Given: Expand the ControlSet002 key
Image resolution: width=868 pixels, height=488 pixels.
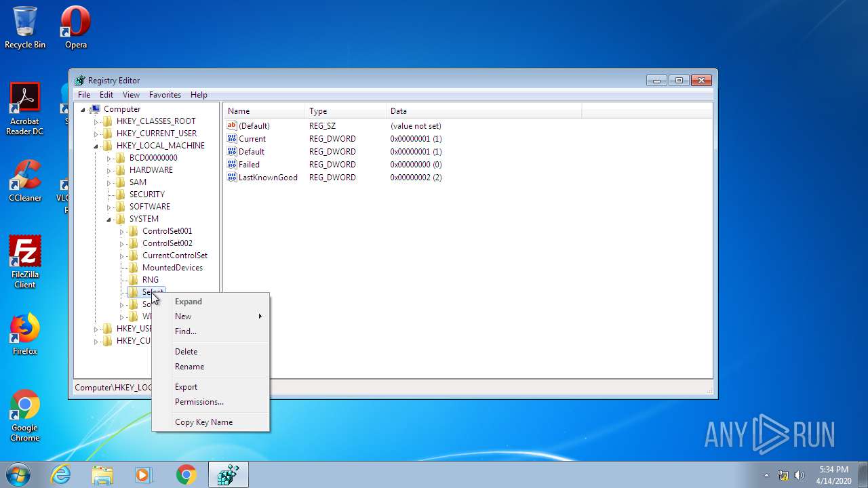Looking at the screenshot, I should pos(121,244).
